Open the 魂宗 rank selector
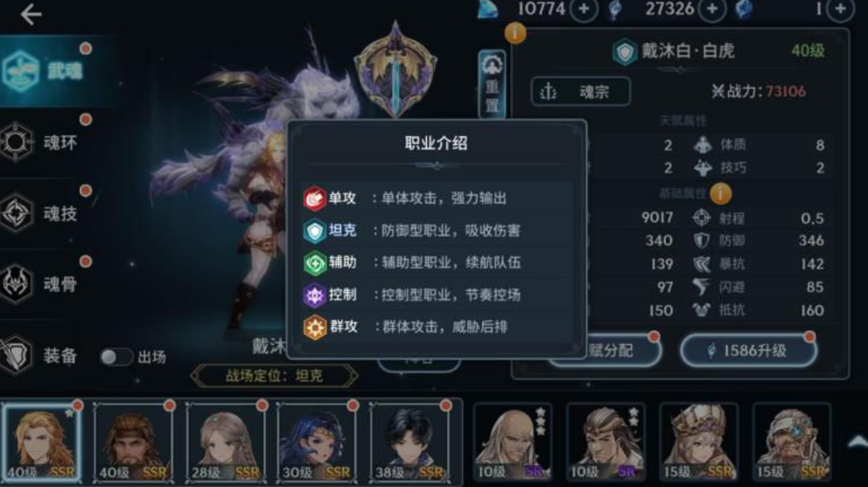This screenshot has width=868, height=487. (581, 92)
